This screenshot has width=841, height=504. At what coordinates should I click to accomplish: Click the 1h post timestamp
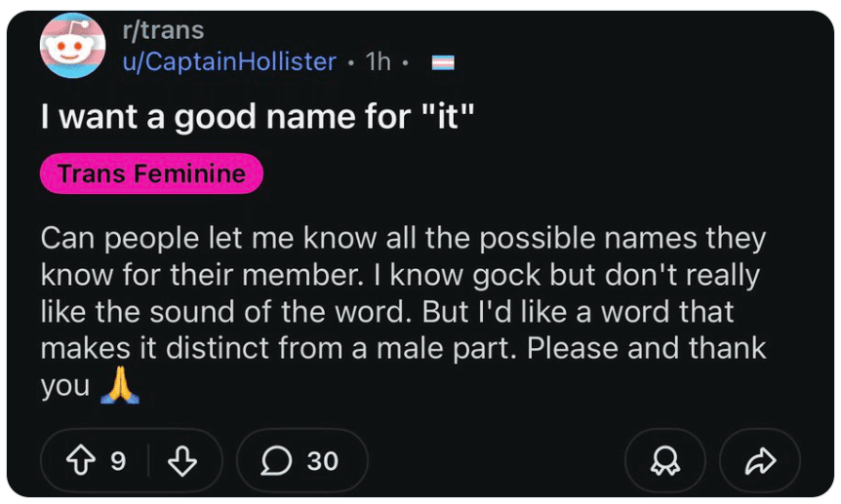tap(378, 61)
